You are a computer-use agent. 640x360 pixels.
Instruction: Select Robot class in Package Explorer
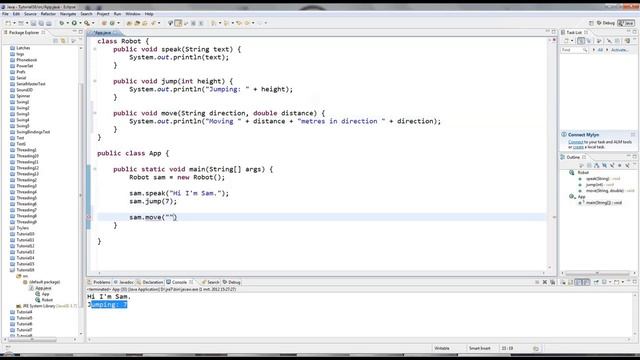click(x=44, y=300)
